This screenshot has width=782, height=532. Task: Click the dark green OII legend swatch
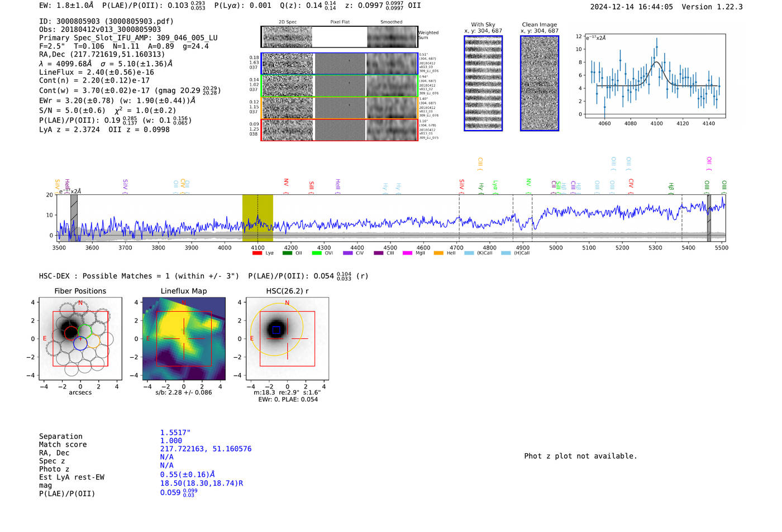coord(287,253)
